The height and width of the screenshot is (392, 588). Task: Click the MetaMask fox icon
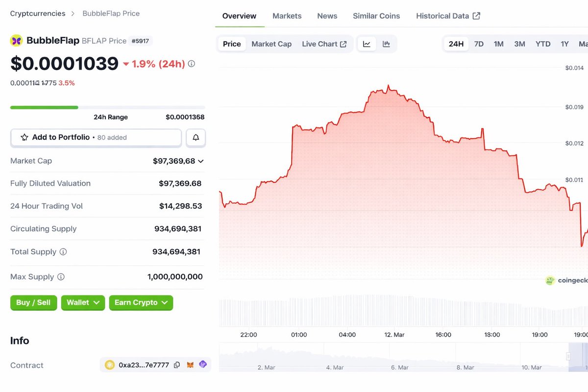pos(190,365)
